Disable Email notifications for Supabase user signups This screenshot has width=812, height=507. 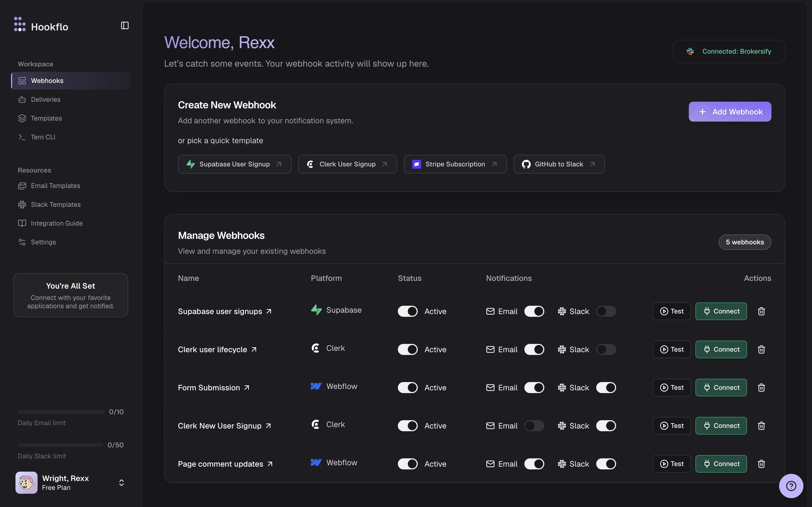click(x=534, y=311)
